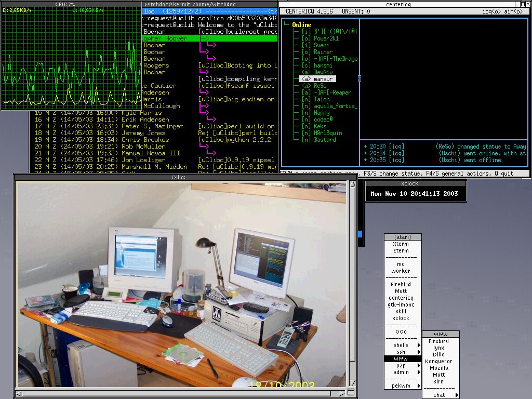Choose lynx in the www submenu
Screen dimensions: 532x399
[438, 348]
